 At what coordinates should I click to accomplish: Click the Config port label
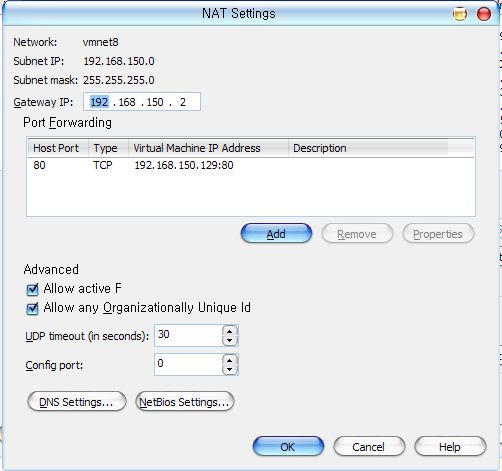coord(54,365)
